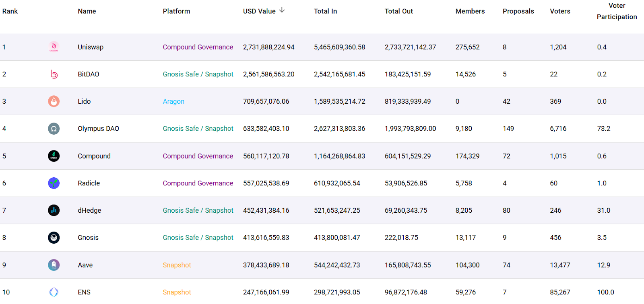Click Gnosis Total Out value 222,018.75
644x304 pixels.
[401, 238]
